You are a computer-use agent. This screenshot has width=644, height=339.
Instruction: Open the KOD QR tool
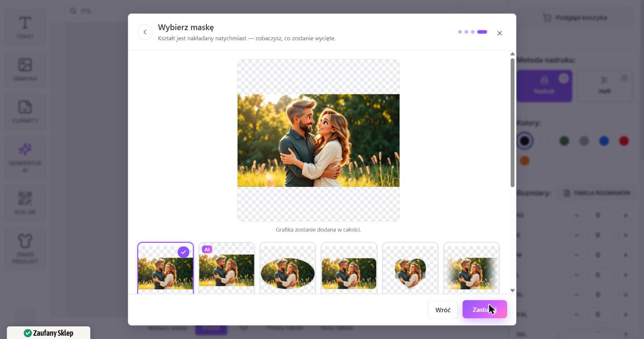(25, 203)
